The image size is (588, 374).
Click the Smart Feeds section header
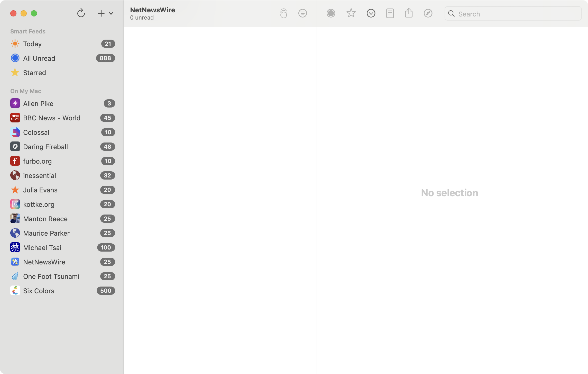(x=28, y=31)
